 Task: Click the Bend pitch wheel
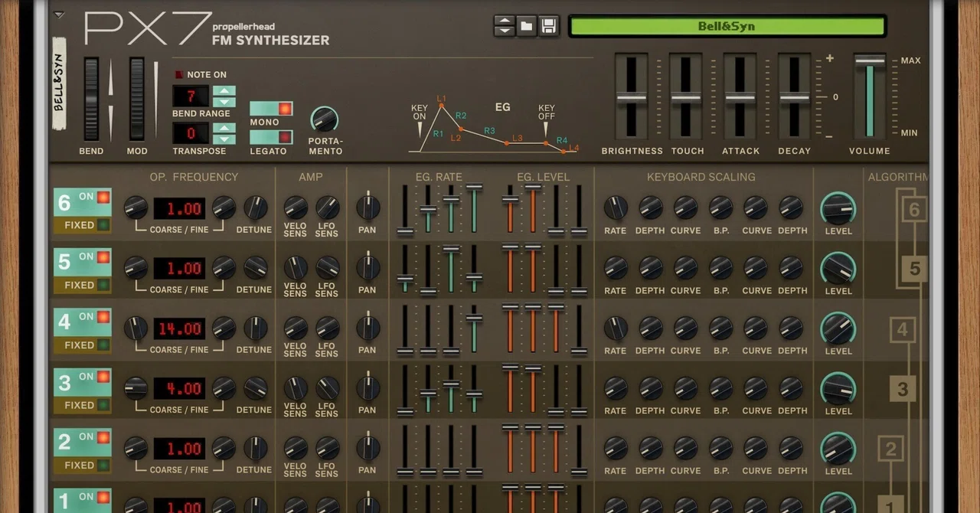(x=91, y=99)
